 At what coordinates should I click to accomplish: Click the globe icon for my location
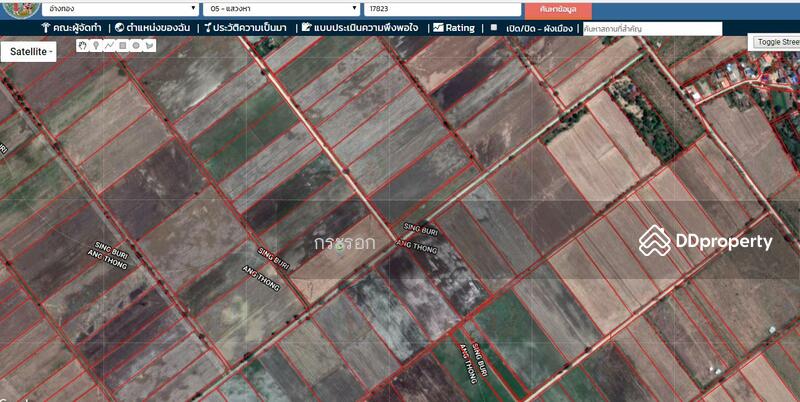pos(119,28)
